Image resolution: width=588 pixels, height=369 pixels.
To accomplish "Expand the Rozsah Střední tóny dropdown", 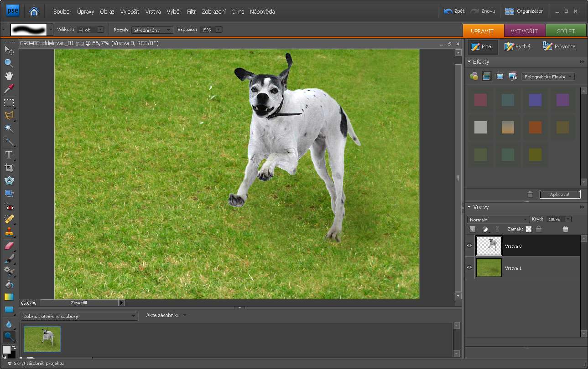I will click(x=152, y=30).
